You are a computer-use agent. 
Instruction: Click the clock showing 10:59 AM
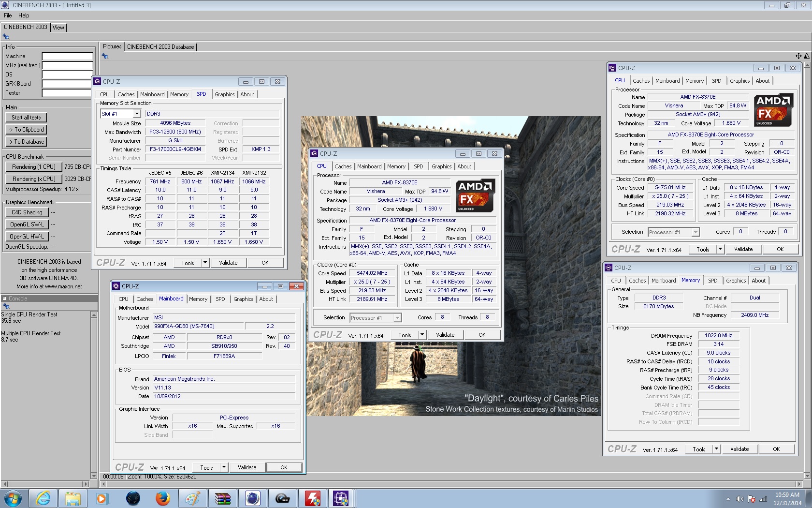point(787,495)
